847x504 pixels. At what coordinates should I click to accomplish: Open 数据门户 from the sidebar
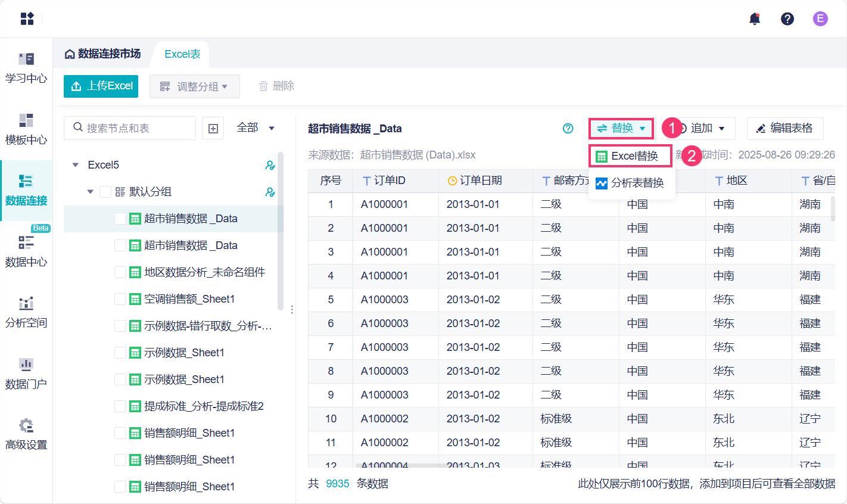pyautogui.click(x=26, y=374)
